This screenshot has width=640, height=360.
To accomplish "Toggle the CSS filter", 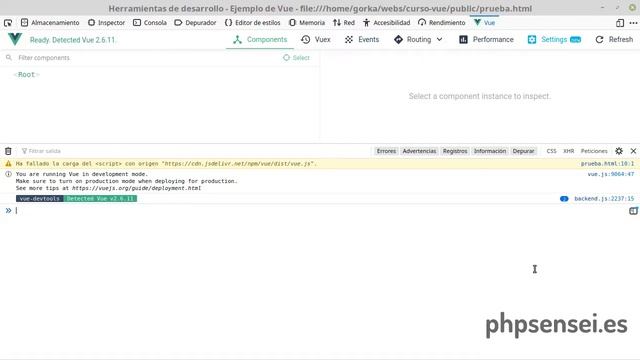I will pyautogui.click(x=551, y=151).
